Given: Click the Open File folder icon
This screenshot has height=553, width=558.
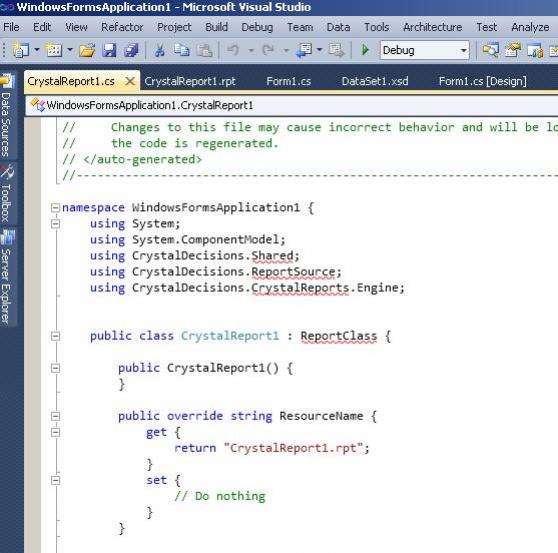Looking at the screenshot, I should click(x=87, y=50).
